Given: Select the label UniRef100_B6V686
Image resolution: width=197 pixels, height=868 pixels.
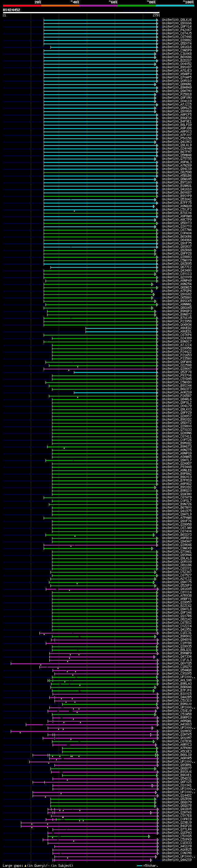Looking at the screenshot, I should point(177,57).
